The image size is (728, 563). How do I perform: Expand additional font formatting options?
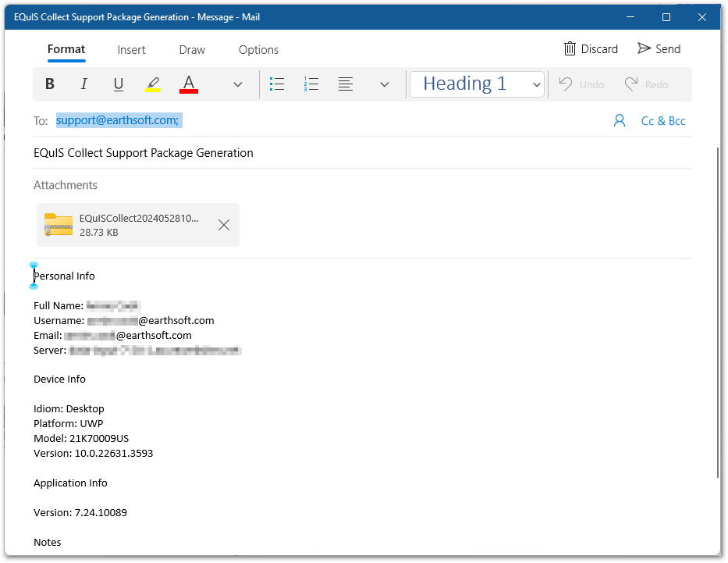pyautogui.click(x=237, y=84)
